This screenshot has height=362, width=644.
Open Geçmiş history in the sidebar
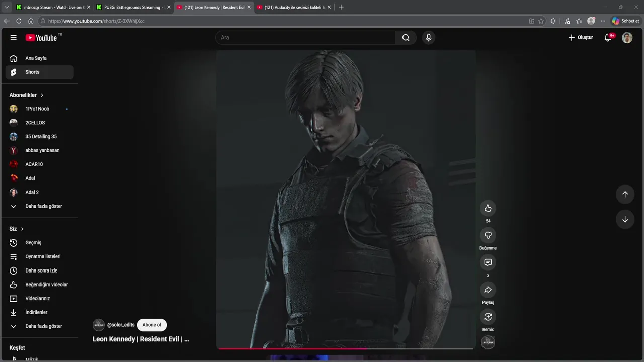pos(39,243)
